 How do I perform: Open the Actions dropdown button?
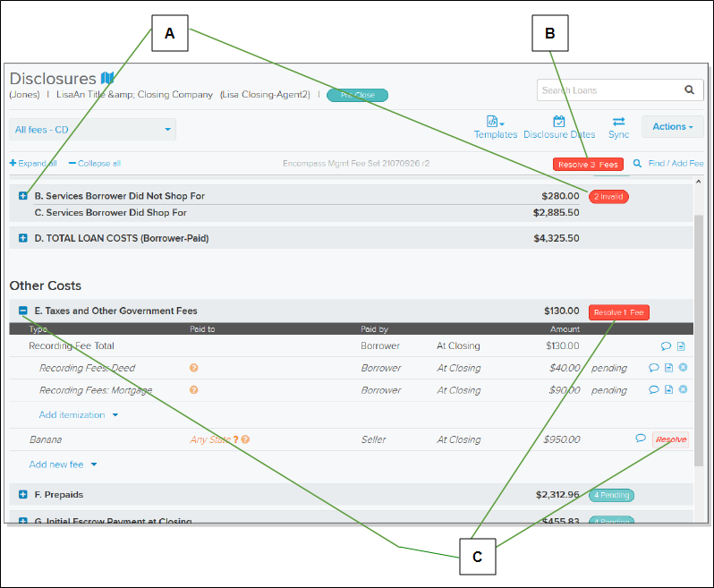tap(673, 126)
